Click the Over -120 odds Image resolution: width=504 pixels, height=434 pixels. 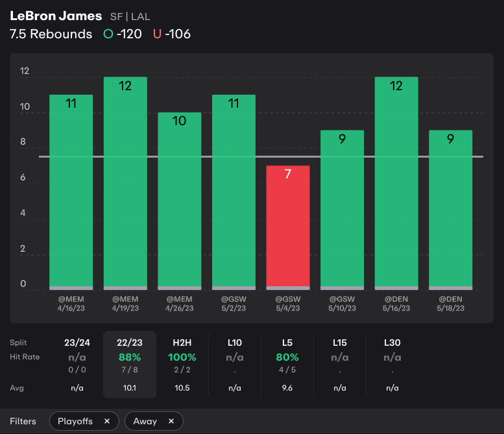point(123,34)
